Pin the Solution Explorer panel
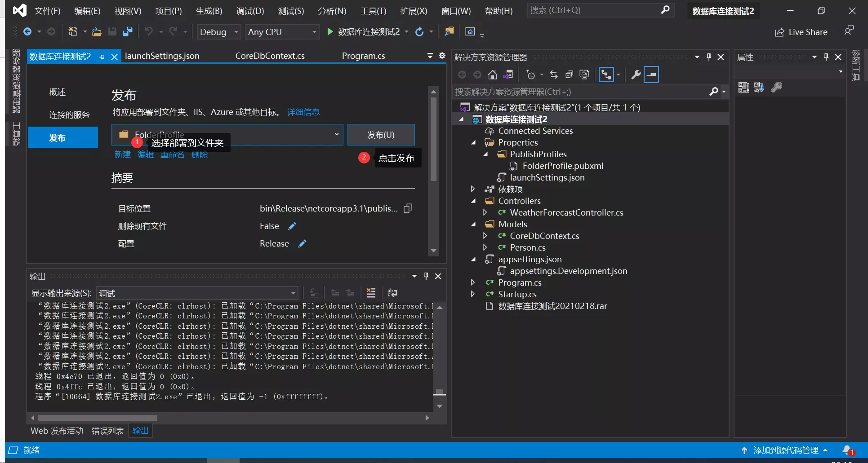Screen dimensions: 868x463 (709, 57)
